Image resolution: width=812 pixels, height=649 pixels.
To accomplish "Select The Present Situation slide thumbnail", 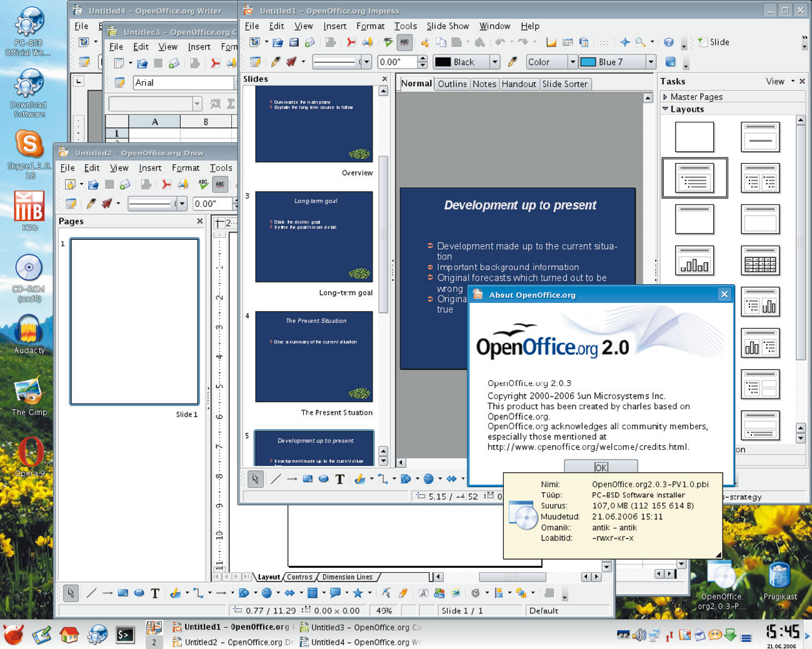I will (314, 357).
